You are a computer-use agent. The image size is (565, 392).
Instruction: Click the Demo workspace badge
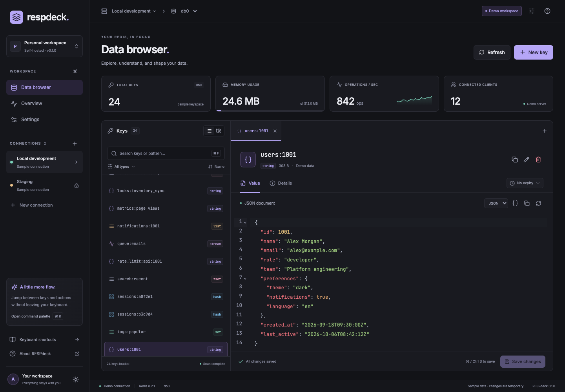tap(502, 11)
